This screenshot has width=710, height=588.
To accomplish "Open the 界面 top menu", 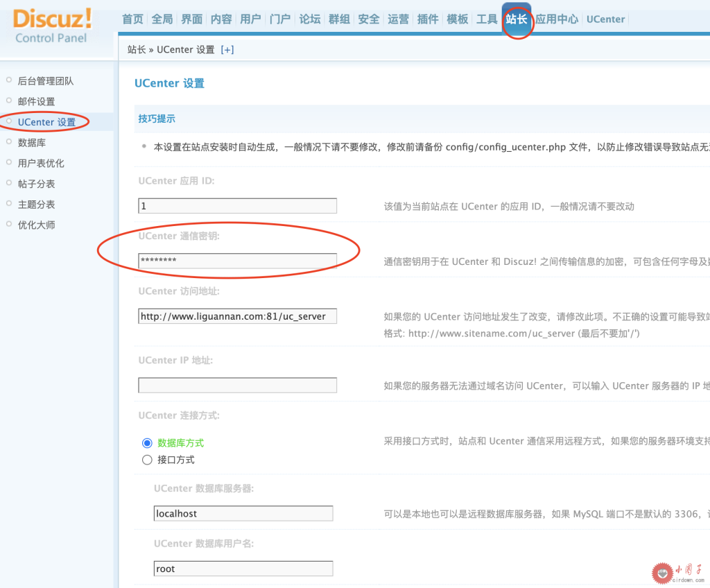I will 191,19.
